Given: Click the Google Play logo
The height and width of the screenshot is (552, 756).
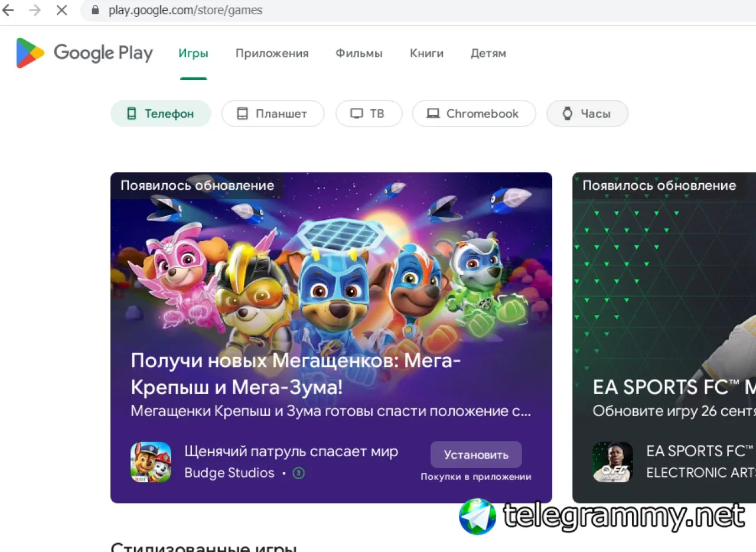Looking at the screenshot, I should tap(84, 53).
